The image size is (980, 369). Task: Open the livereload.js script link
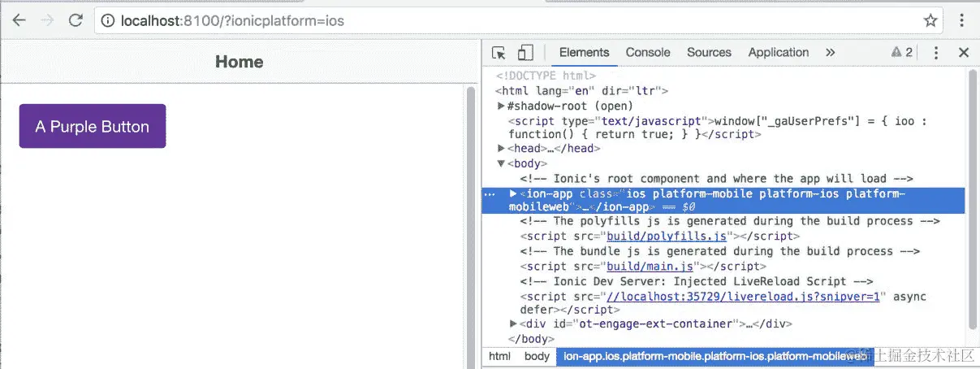[x=744, y=296]
